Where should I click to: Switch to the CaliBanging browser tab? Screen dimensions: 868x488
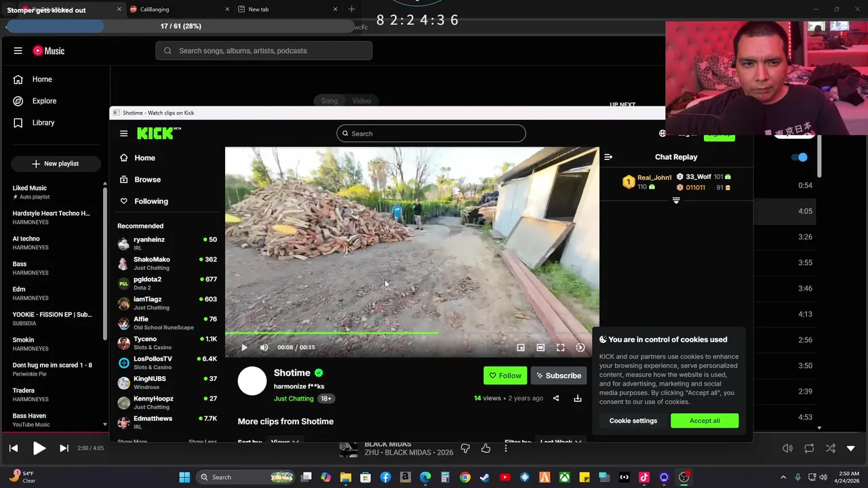pyautogui.click(x=179, y=9)
